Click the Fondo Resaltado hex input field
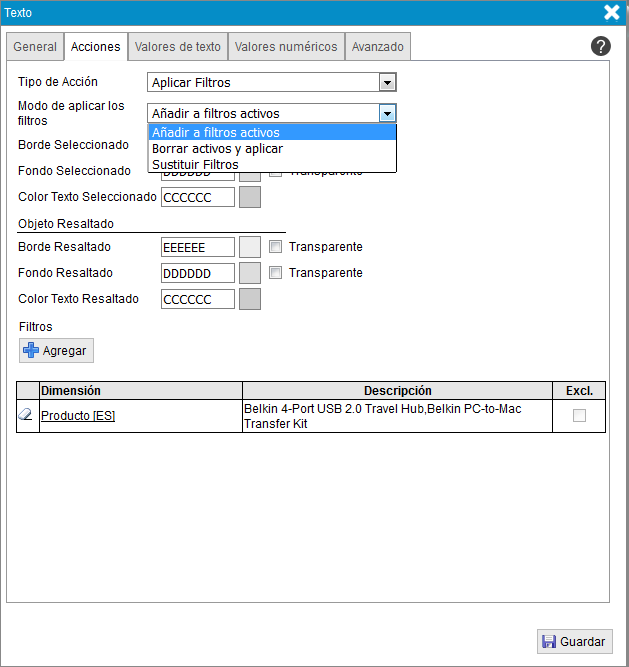Image resolution: width=629 pixels, height=667 pixels. pos(198,273)
